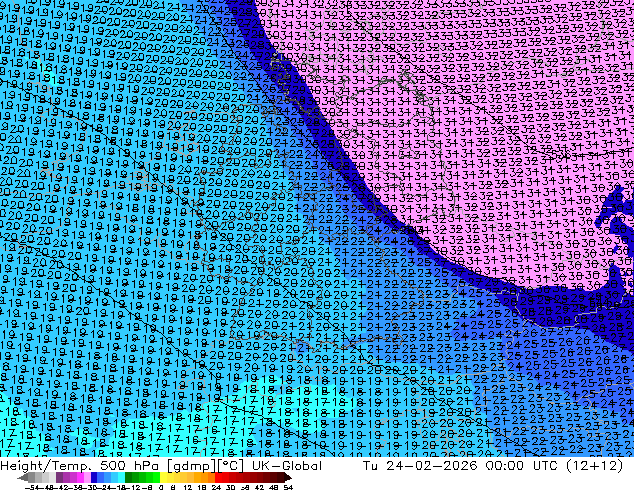Click the dark maroon right arrow end of color scale
Screen dimensions: 634x490
point(287,477)
